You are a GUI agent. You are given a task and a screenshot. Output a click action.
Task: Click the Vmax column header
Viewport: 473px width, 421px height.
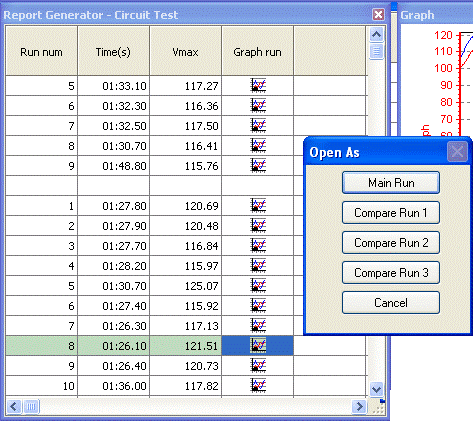pyautogui.click(x=185, y=51)
